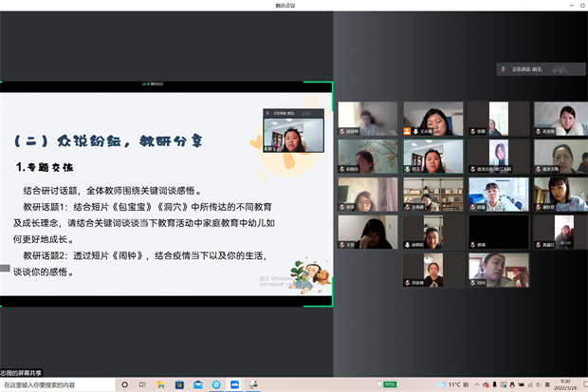
Task: Toggle mic icon on the tree-decal wall tile
Action: point(341,168)
